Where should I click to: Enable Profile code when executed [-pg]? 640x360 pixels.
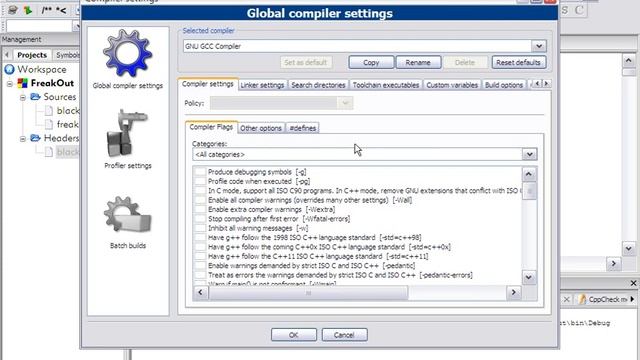(x=200, y=181)
